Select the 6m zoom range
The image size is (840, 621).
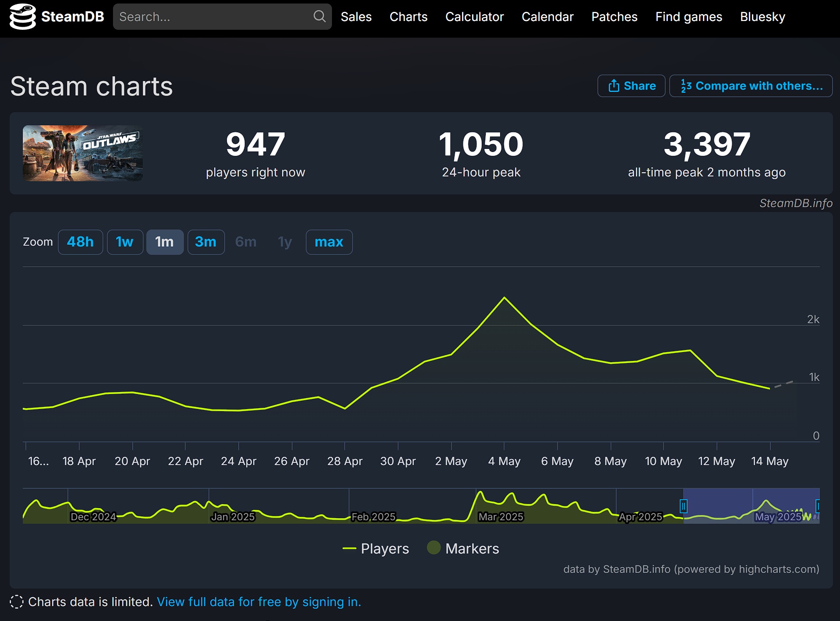[x=246, y=242]
